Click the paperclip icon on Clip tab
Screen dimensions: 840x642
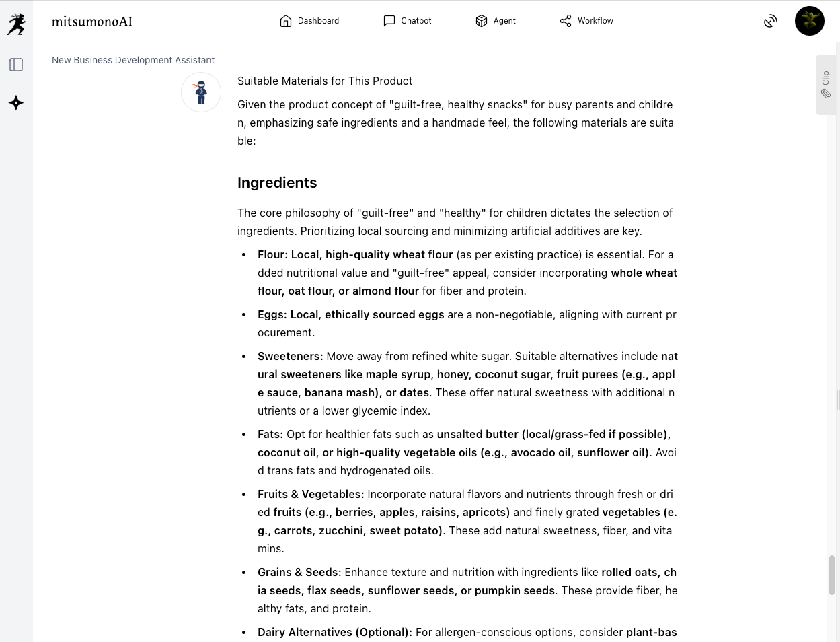point(826,94)
